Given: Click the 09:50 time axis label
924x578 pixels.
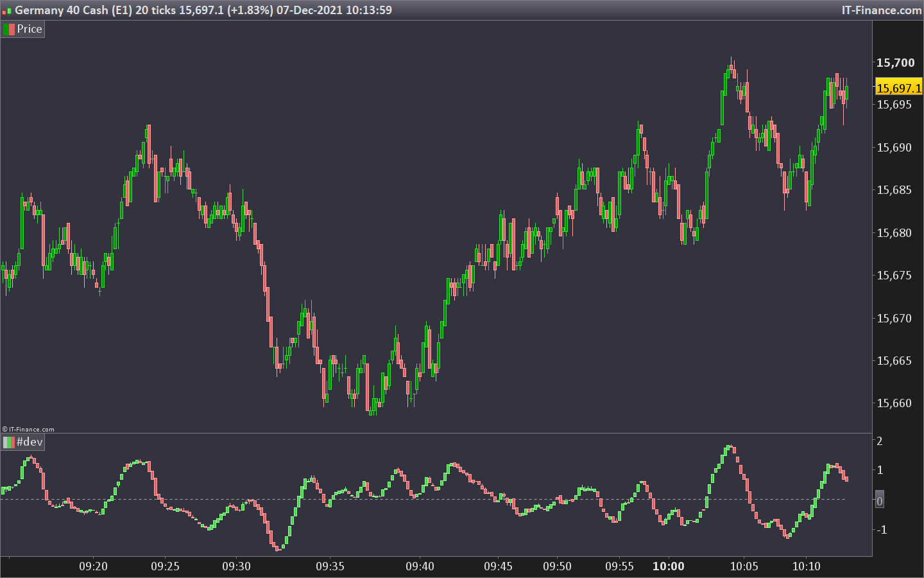Looking at the screenshot, I should click(x=557, y=566).
